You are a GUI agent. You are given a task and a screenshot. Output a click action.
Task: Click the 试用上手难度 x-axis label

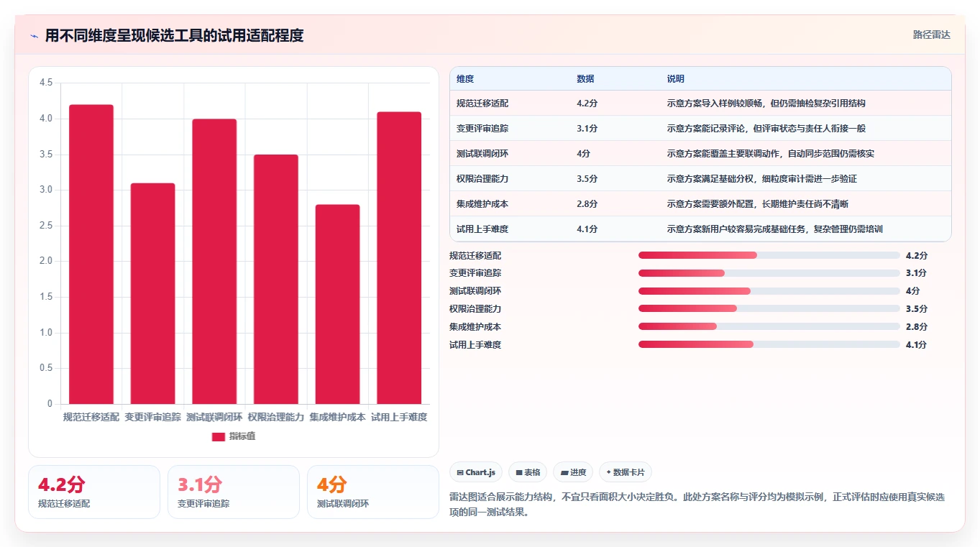click(399, 417)
